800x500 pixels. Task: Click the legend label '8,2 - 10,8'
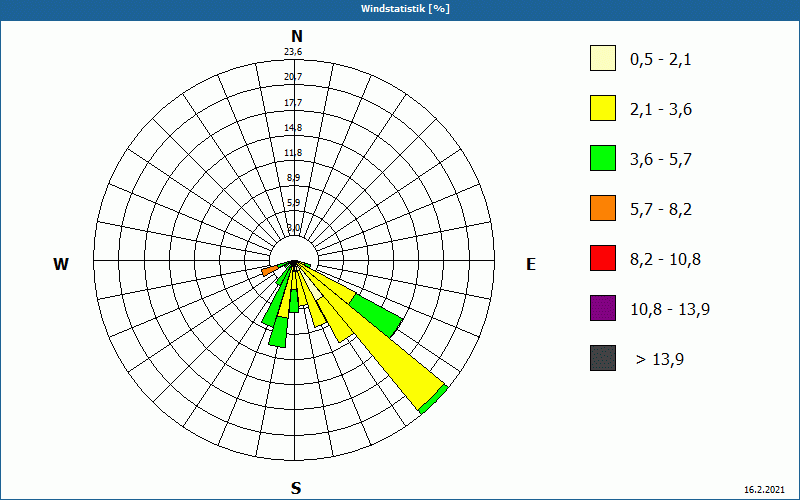point(665,260)
